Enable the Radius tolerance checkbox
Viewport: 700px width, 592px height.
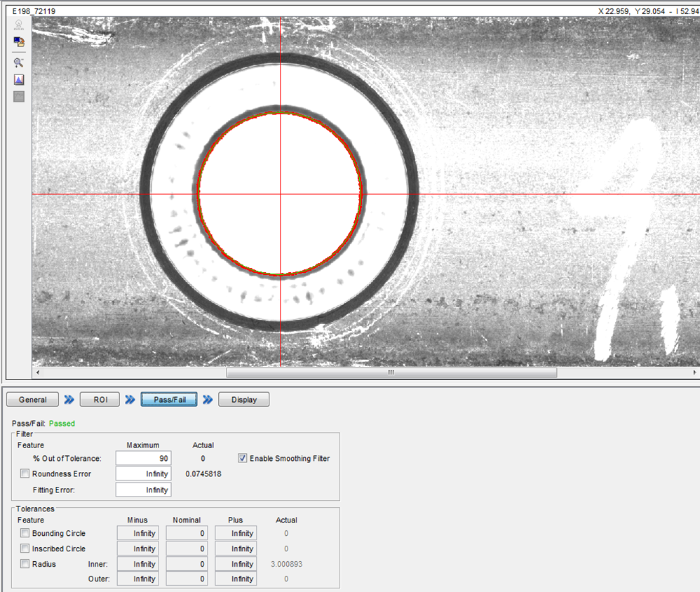tap(25, 564)
